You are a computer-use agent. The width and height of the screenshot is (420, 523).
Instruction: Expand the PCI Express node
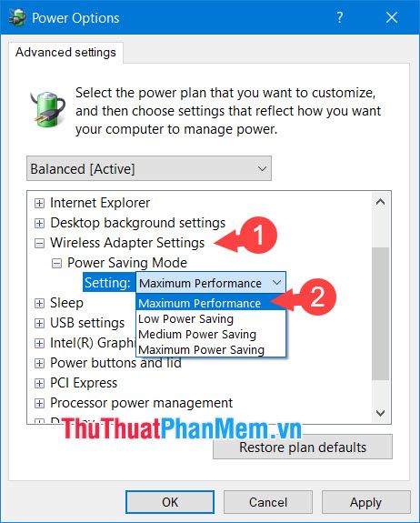click(x=39, y=383)
